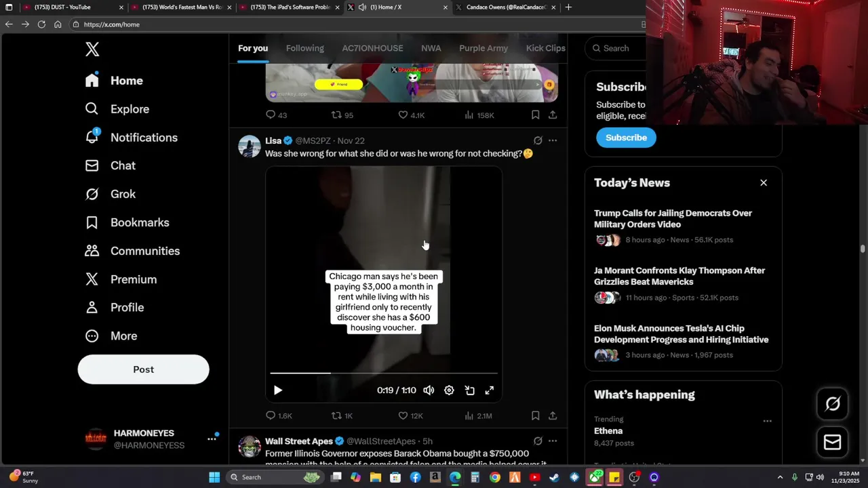View analytics for Lisa's 2.1M views
This screenshot has height=488, width=868.
click(x=478, y=415)
